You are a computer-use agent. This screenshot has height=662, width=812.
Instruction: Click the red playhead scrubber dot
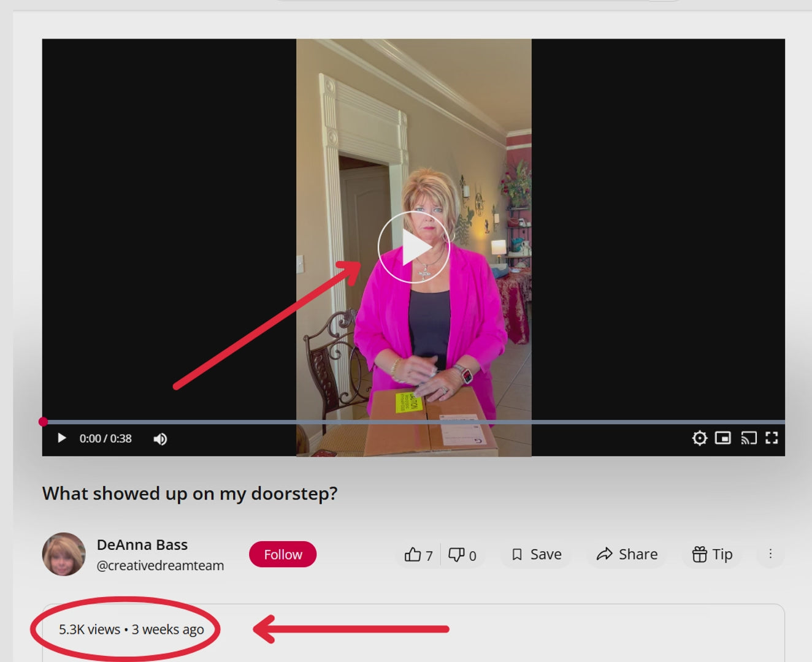(x=43, y=422)
